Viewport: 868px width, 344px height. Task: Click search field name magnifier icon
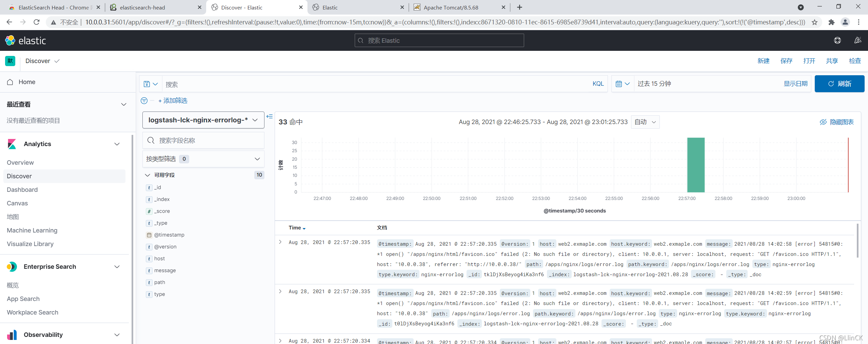[x=151, y=140]
